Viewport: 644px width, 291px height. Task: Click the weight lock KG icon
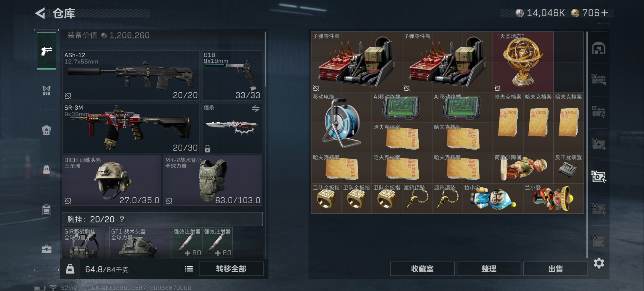click(x=70, y=269)
